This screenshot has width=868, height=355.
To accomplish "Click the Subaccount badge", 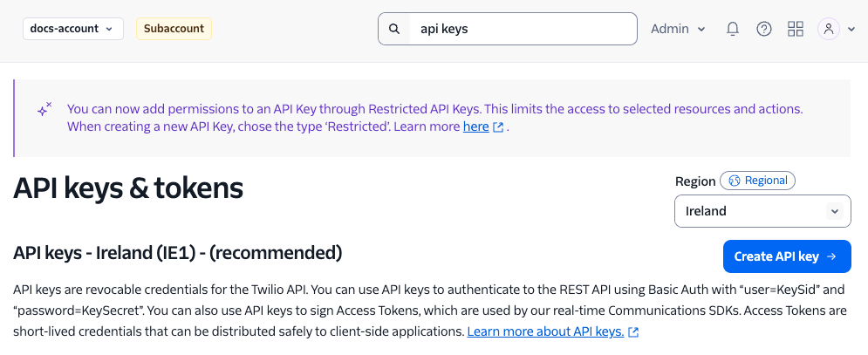I will coord(174,29).
